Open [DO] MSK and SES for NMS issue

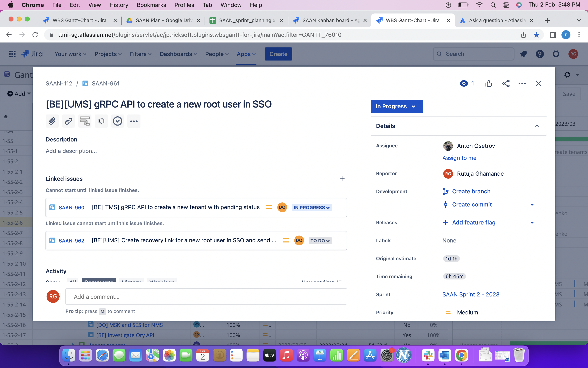click(x=129, y=325)
